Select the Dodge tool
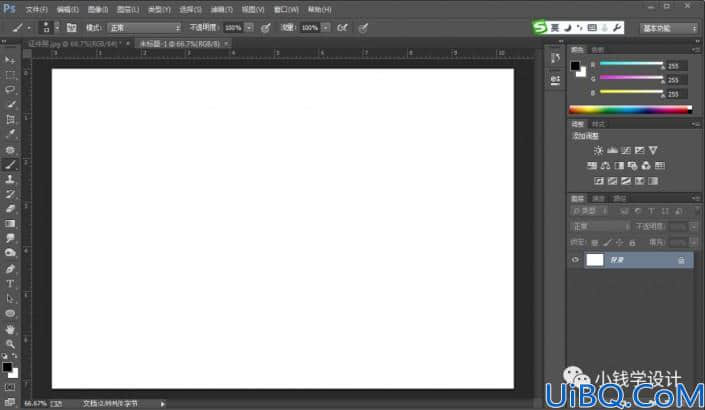Viewport: 705px width, 410px height. [x=10, y=253]
